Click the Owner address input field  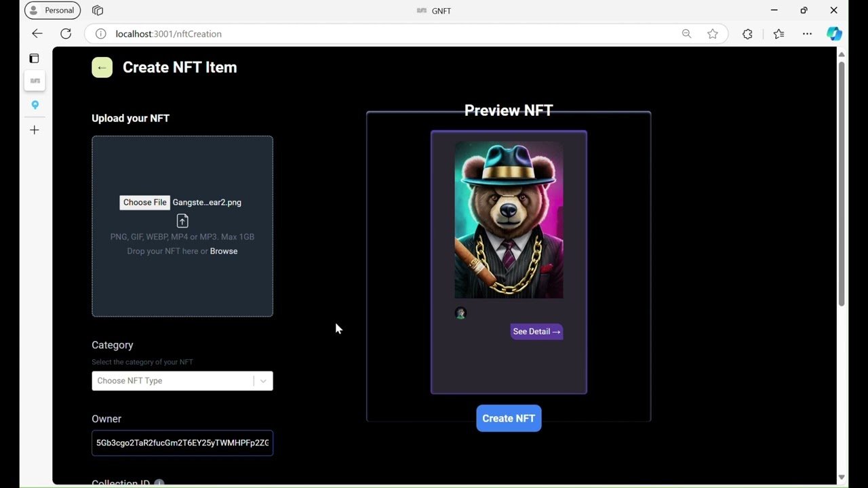click(x=182, y=443)
